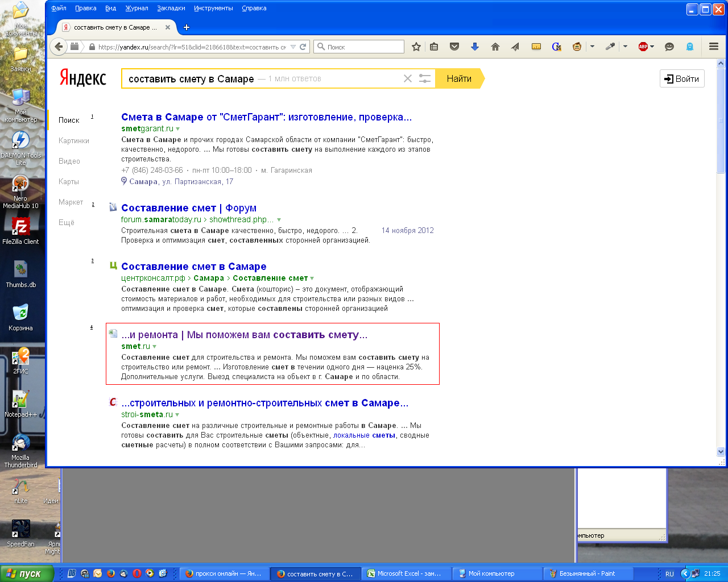This screenshot has width=728, height=582.
Task: Clear the Yandex search query with X
Action: pyautogui.click(x=408, y=78)
